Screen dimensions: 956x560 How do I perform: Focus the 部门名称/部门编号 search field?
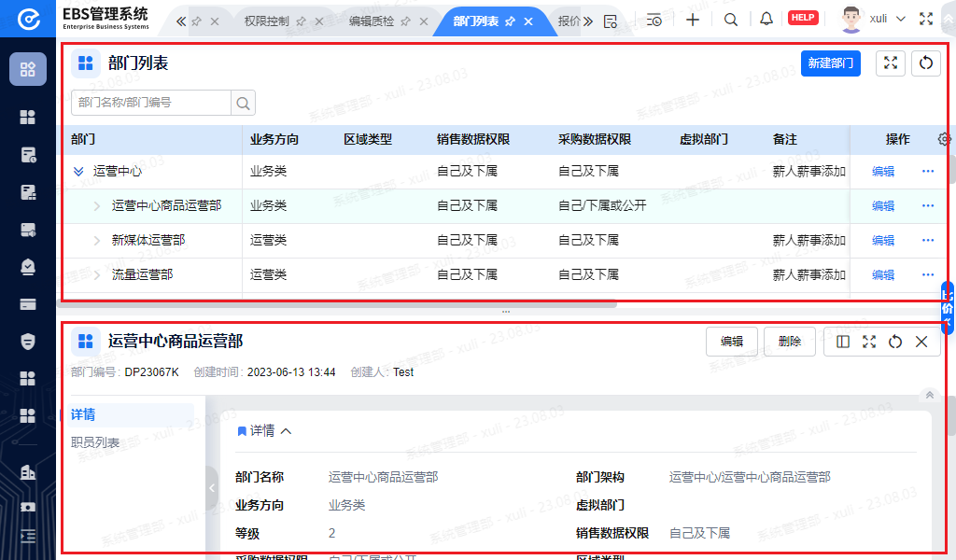tap(151, 103)
